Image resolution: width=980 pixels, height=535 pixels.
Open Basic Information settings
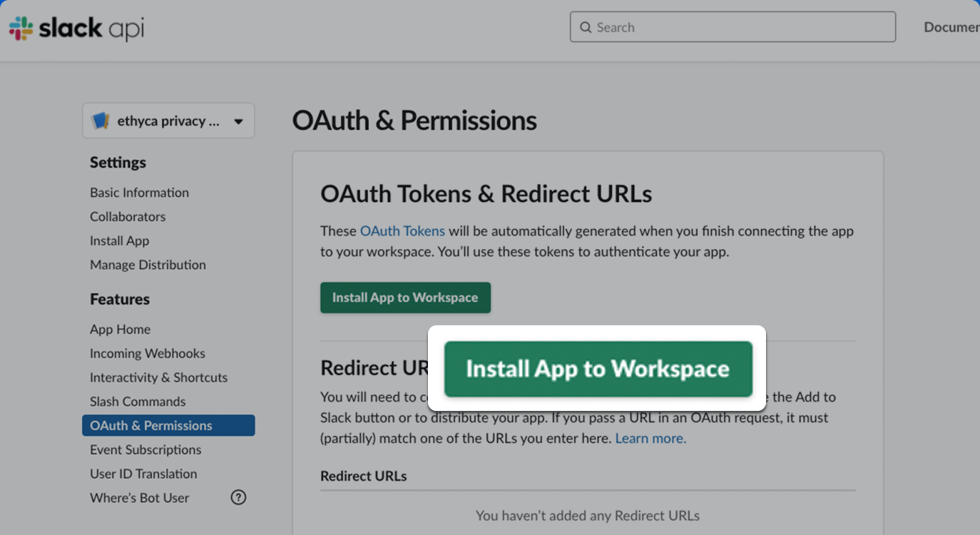click(139, 193)
